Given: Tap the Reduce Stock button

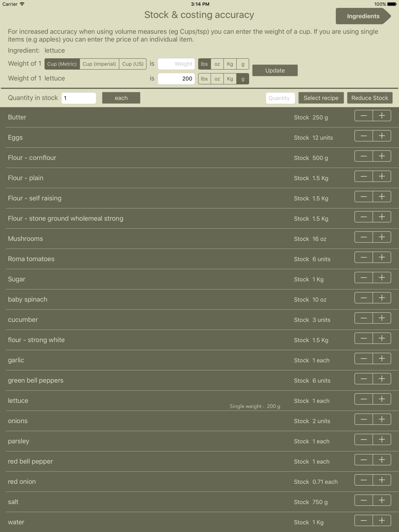Looking at the screenshot, I should [x=369, y=98].
